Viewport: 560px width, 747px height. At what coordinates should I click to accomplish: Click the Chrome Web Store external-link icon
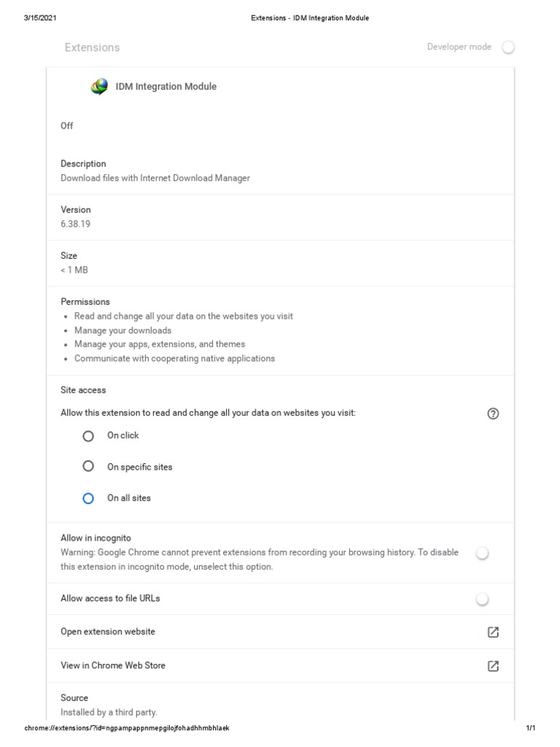click(x=493, y=665)
